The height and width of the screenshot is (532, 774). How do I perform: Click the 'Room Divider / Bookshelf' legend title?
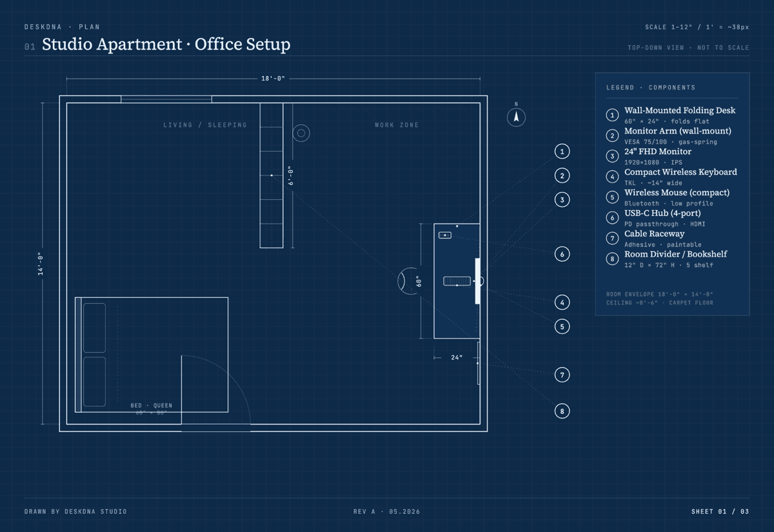coord(676,254)
